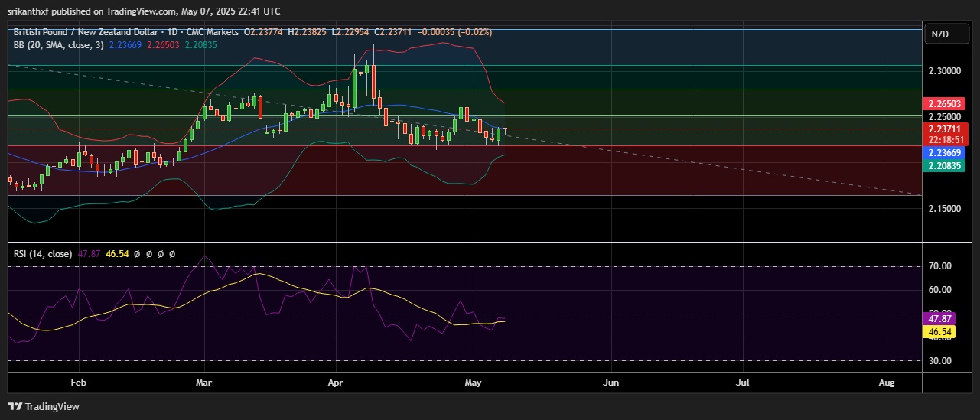Click the Mar label on time axis
The width and height of the screenshot is (980, 420).
click(203, 381)
